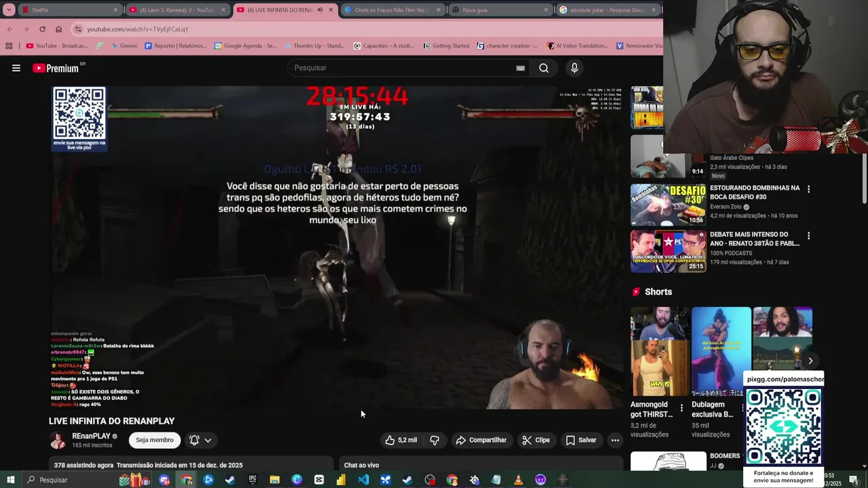Open the Windows Start menu
This screenshot has height=488, width=868.
point(10,480)
